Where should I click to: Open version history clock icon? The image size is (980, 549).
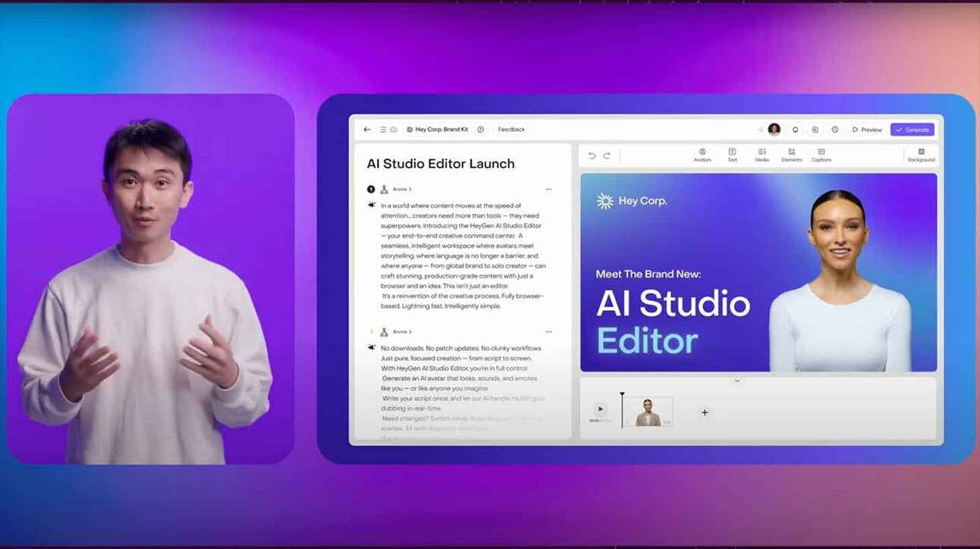pos(835,130)
